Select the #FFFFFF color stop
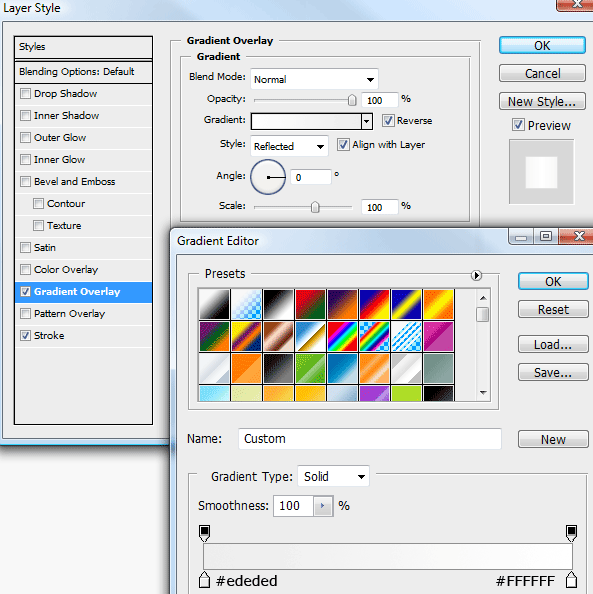Viewport: 593px width, 594px height. click(571, 579)
